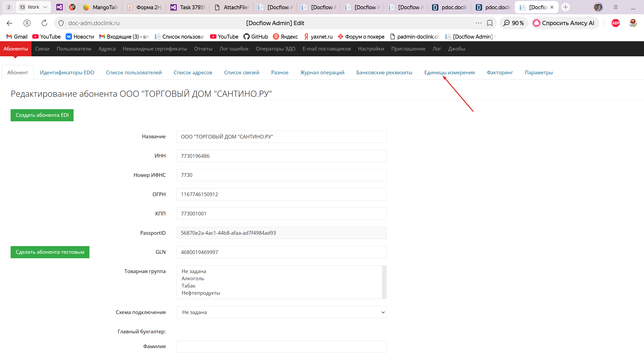Image resolution: width=644 pixels, height=355 pixels.
Task: Open the GitHub bookmark
Action: pos(256,36)
